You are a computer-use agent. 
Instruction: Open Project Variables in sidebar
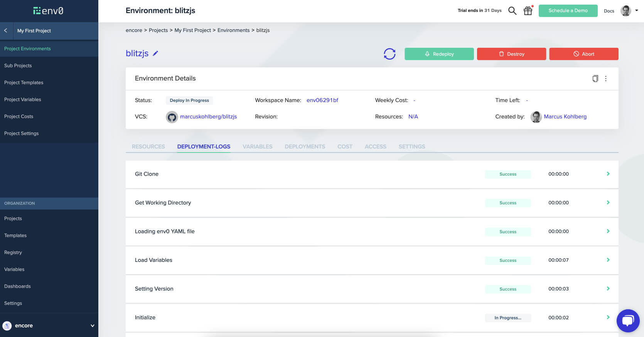49,99
